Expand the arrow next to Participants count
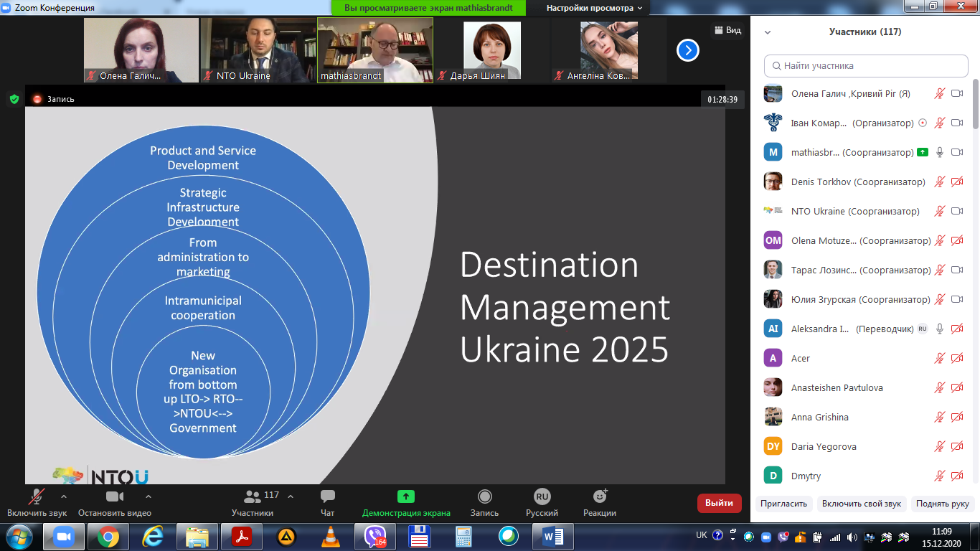The width and height of the screenshot is (980, 551). [x=291, y=496]
